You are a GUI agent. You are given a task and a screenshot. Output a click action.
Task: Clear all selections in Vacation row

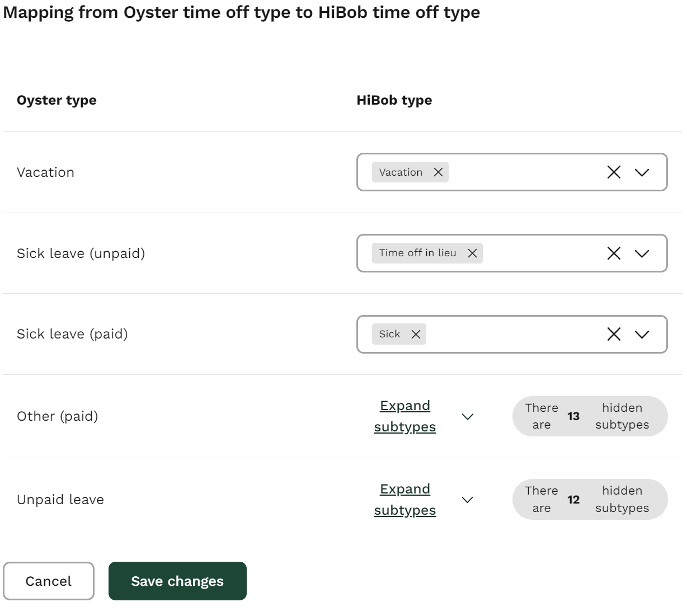614,172
